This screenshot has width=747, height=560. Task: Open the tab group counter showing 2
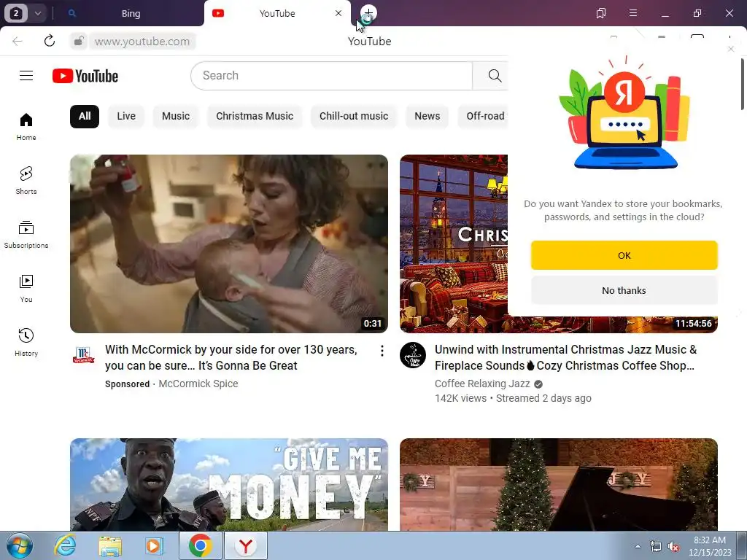click(16, 13)
